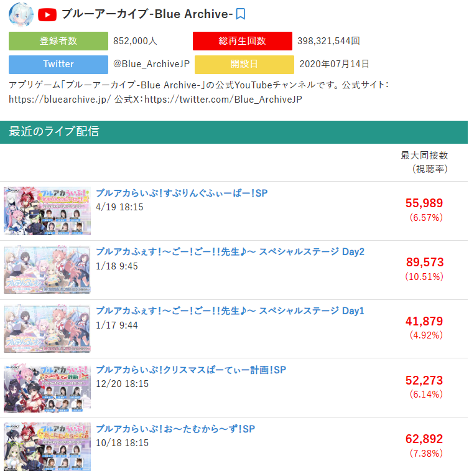Open the ブルアカらいぶ!すぷりんぐふぃーばー!SP link
Viewport: 469px width, 476px height.
[x=182, y=193]
